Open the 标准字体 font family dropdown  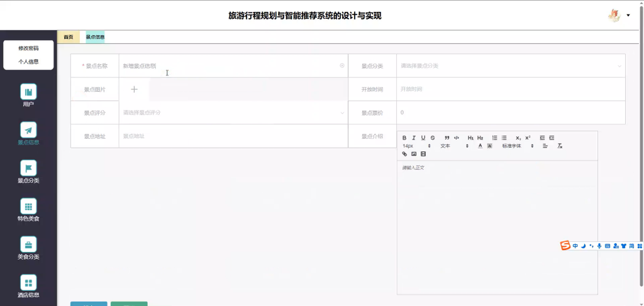pyautogui.click(x=518, y=146)
